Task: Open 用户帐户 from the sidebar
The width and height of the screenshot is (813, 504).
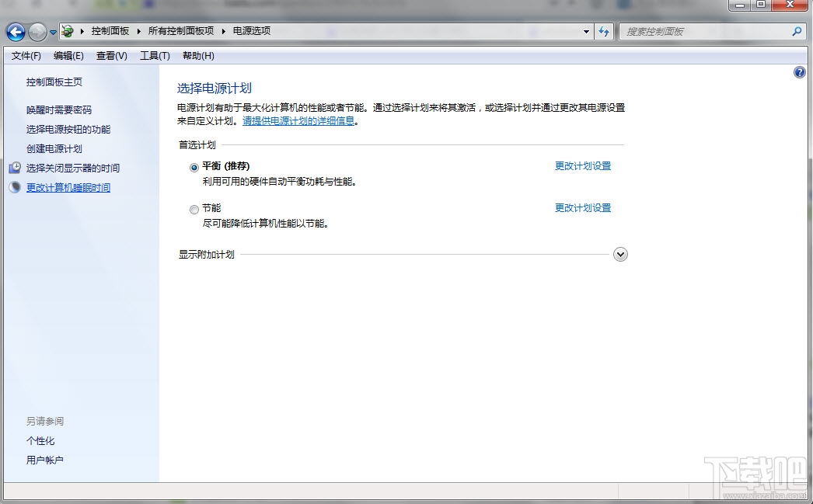Action: point(44,459)
